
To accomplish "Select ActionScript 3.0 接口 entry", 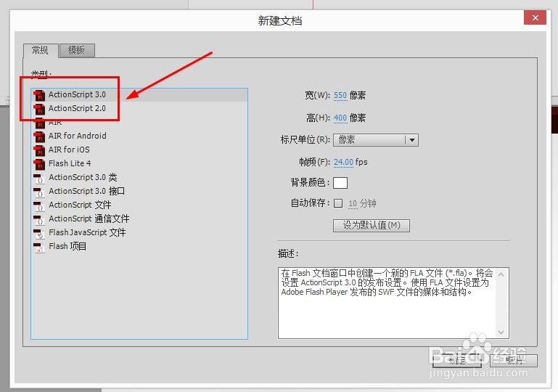I will click(139, 192).
